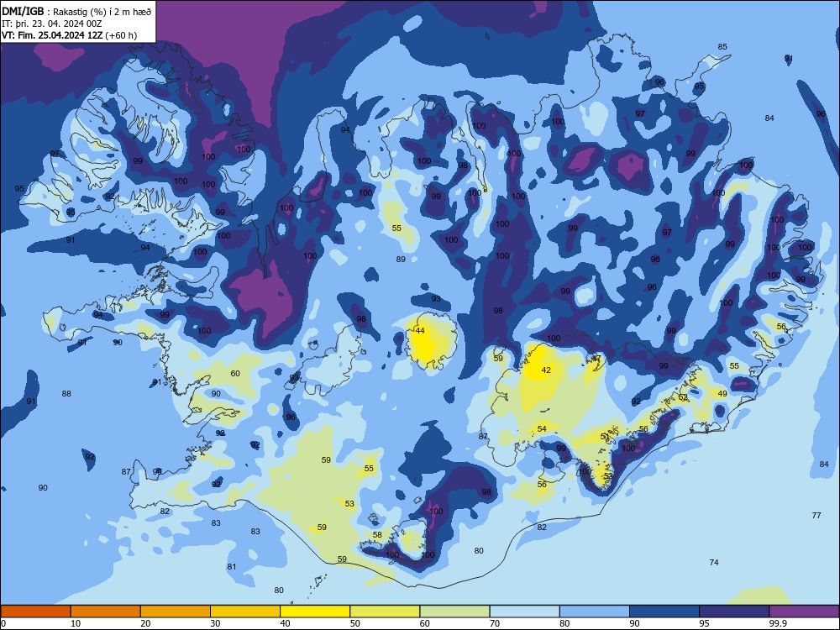Click the '40' label under the legend
The width and height of the screenshot is (840, 630).
point(285,623)
